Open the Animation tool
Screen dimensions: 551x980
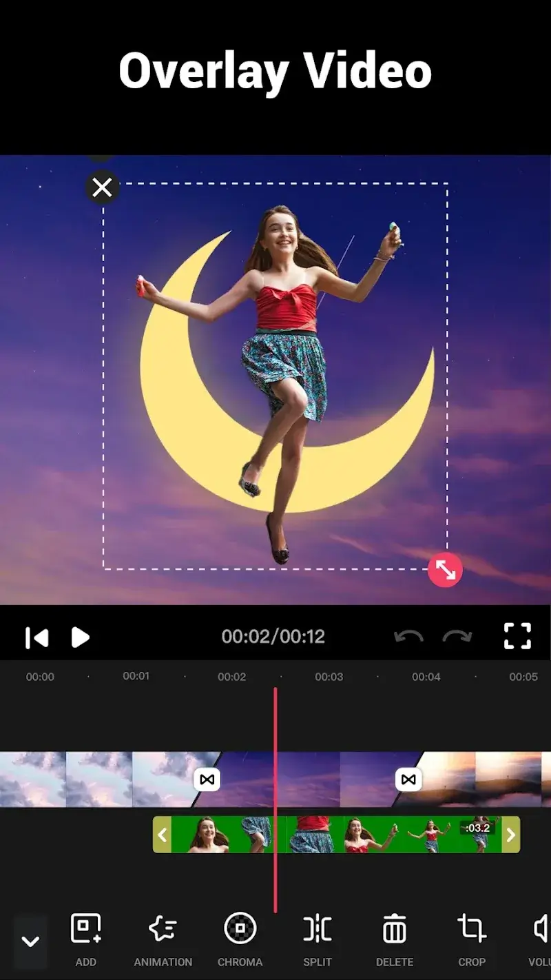[163, 939]
